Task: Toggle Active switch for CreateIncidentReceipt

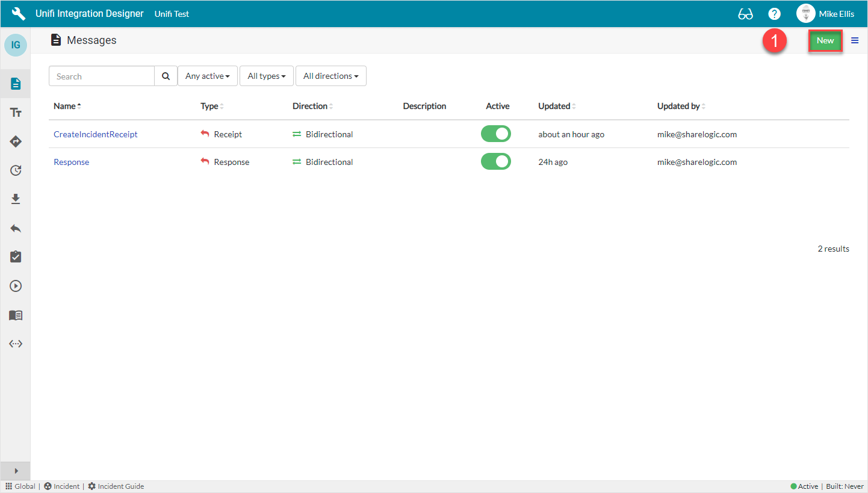Action: tap(495, 134)
